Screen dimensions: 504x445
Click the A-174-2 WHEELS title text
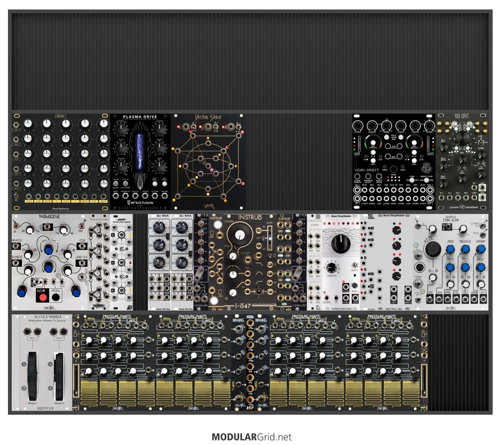[x=47, y=317]
